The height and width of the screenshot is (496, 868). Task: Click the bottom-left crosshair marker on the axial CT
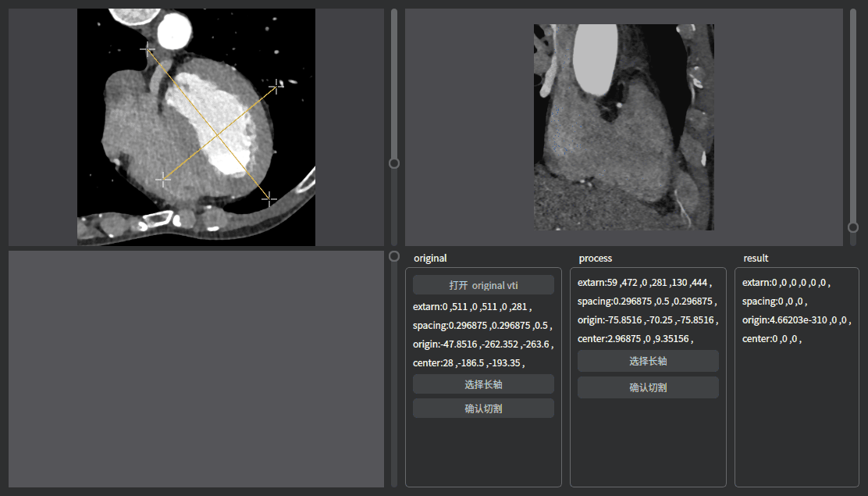point(162,179)
